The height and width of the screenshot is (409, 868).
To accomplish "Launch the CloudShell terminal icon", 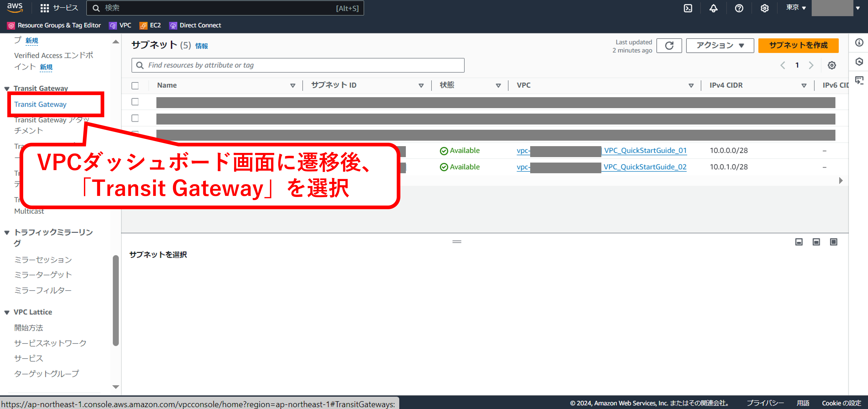I will point(688,8).
